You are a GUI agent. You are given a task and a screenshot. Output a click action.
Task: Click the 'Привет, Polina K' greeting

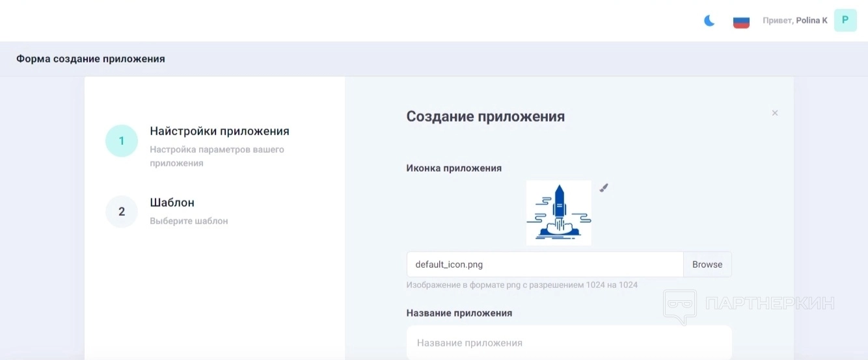coord(795,21)
